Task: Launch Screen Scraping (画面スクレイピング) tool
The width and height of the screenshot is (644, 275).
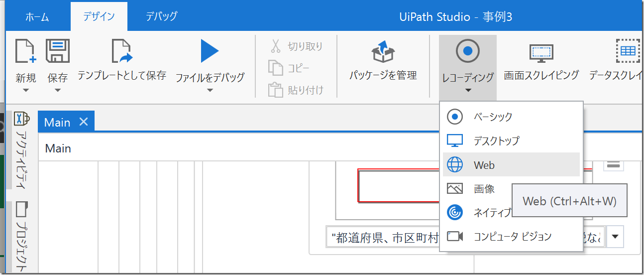Action: 541,52
